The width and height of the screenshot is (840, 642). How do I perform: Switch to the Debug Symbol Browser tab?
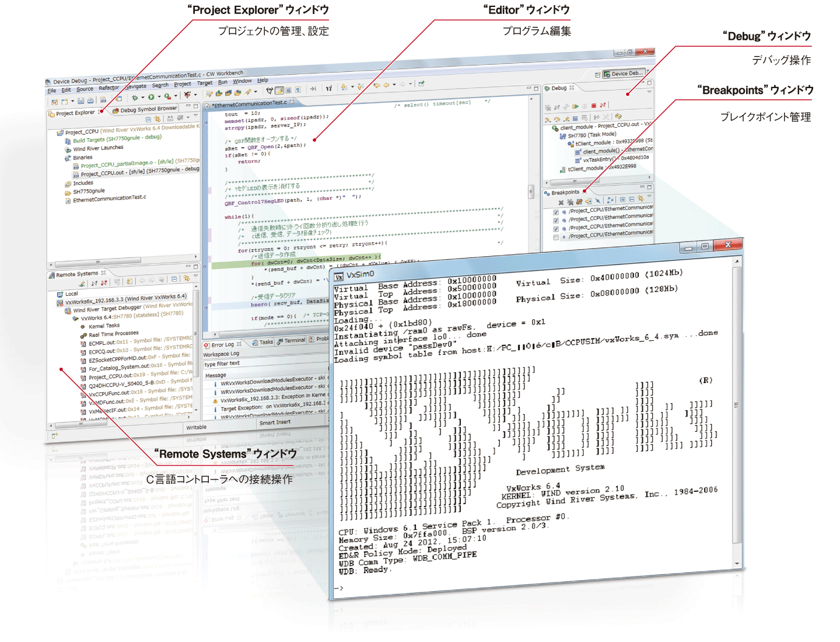pos(148,109)
